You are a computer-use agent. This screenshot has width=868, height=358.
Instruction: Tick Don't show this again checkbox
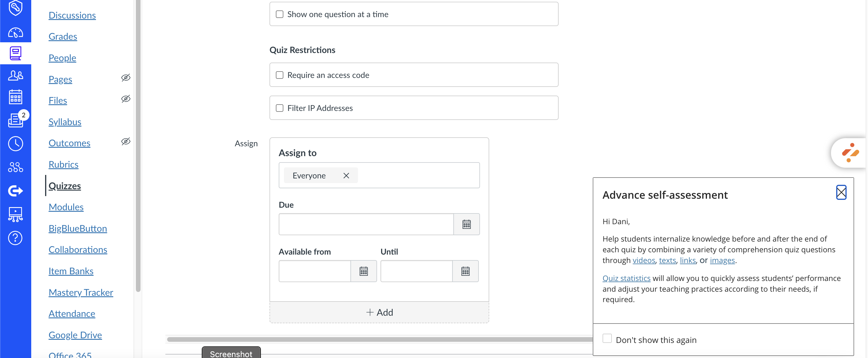click(607, 338)
